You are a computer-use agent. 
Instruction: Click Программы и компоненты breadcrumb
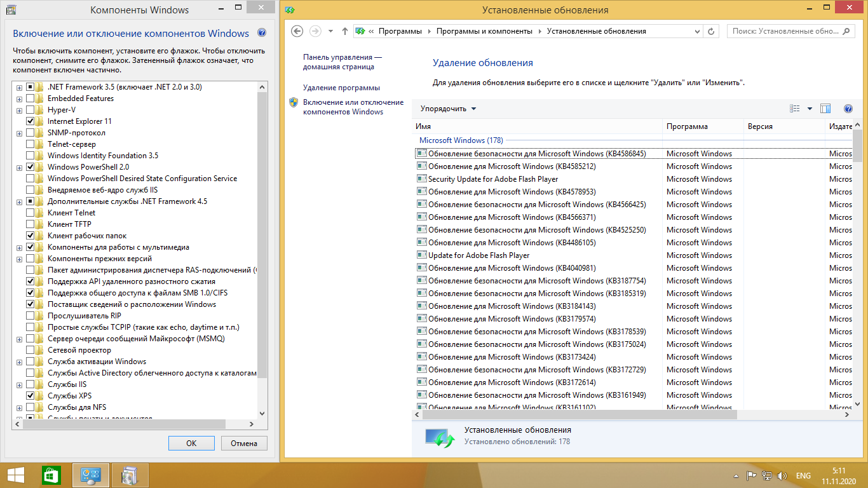[x=484, y=30]
